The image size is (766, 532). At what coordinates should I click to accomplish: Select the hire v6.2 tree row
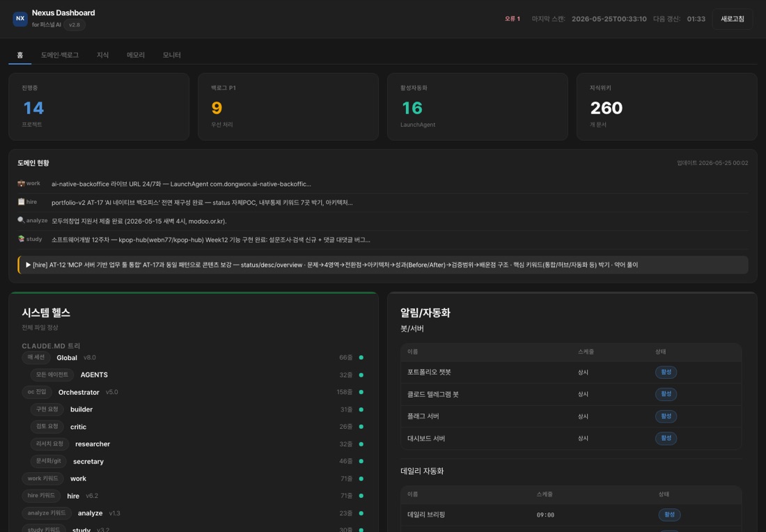coord(194,496)
